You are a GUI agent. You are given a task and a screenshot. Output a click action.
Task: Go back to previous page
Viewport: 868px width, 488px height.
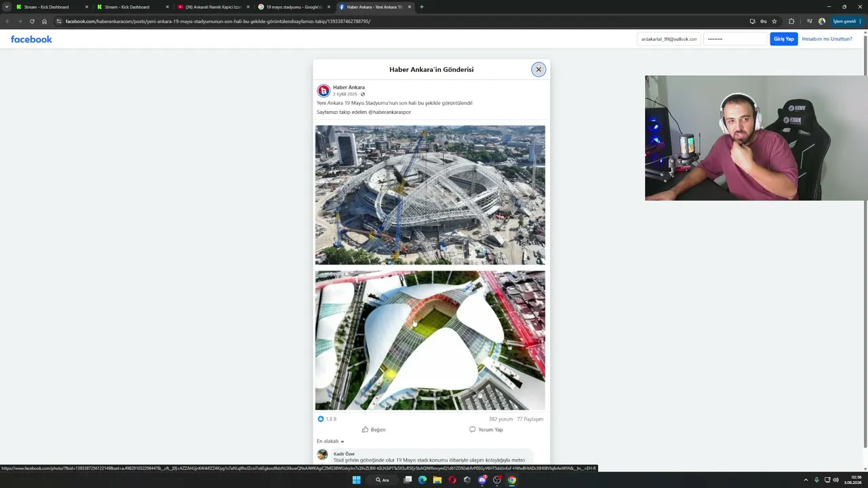pos(7,21)
